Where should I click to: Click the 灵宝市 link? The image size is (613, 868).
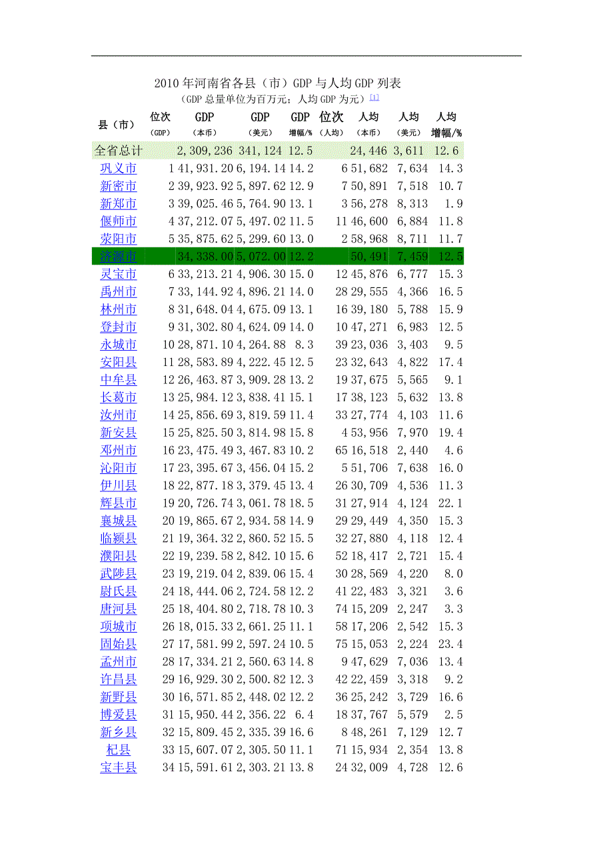pyautogui.click(x=118, y=275)
